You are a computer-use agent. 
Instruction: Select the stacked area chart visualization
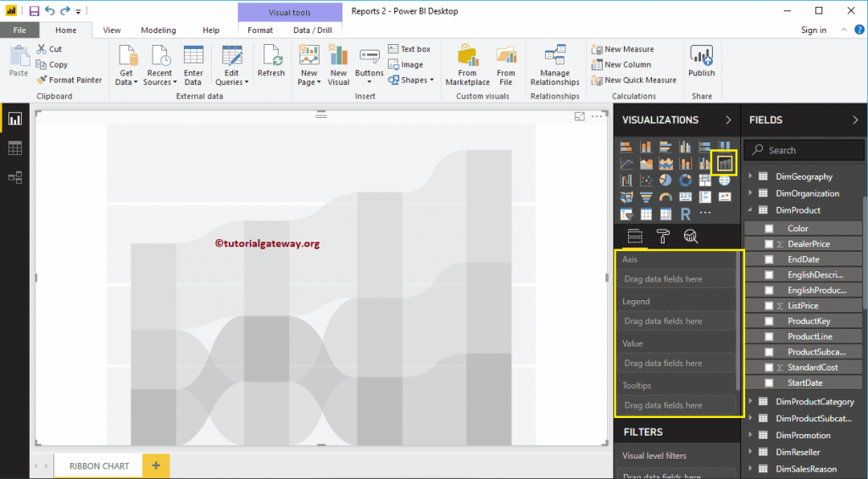click(x=665, y=164)
